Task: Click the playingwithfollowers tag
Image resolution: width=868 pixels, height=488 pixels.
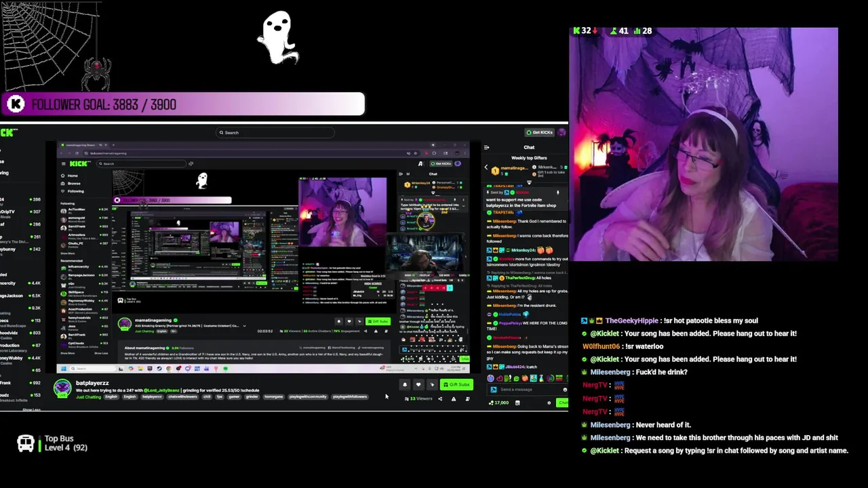Action: coord(350,397)
